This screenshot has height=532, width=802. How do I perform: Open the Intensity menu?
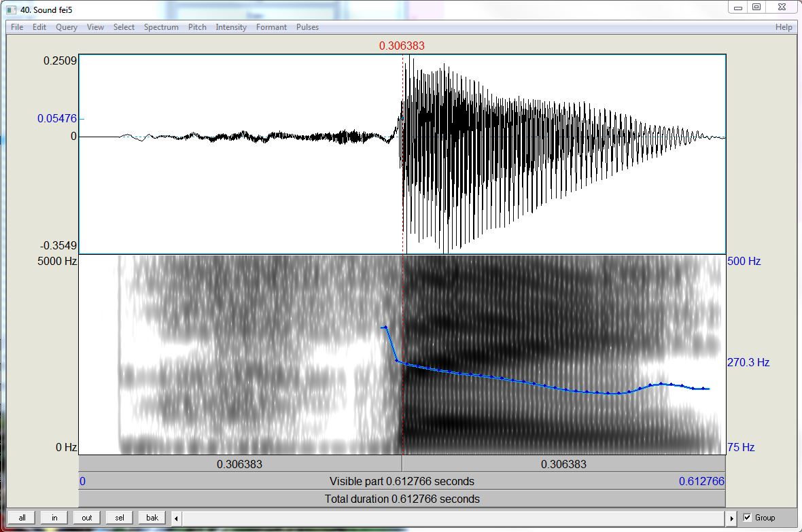pyautogui.click(x=230, y=27)
